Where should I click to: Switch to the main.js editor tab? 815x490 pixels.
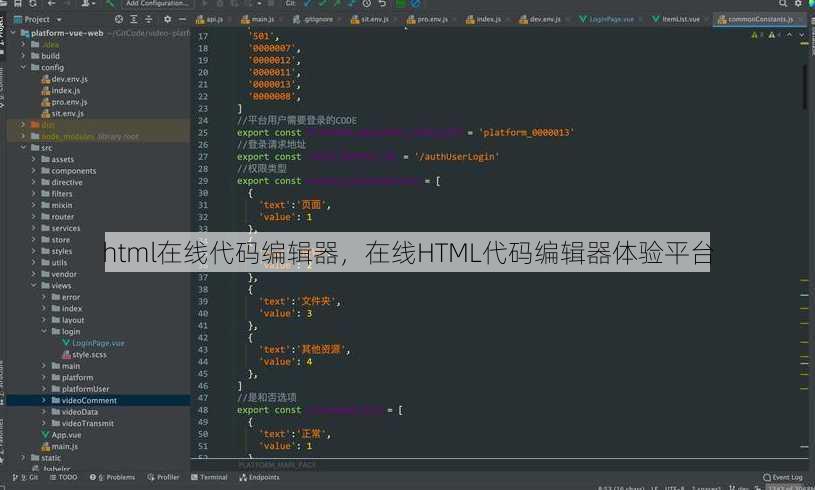[x=258, y=19]
